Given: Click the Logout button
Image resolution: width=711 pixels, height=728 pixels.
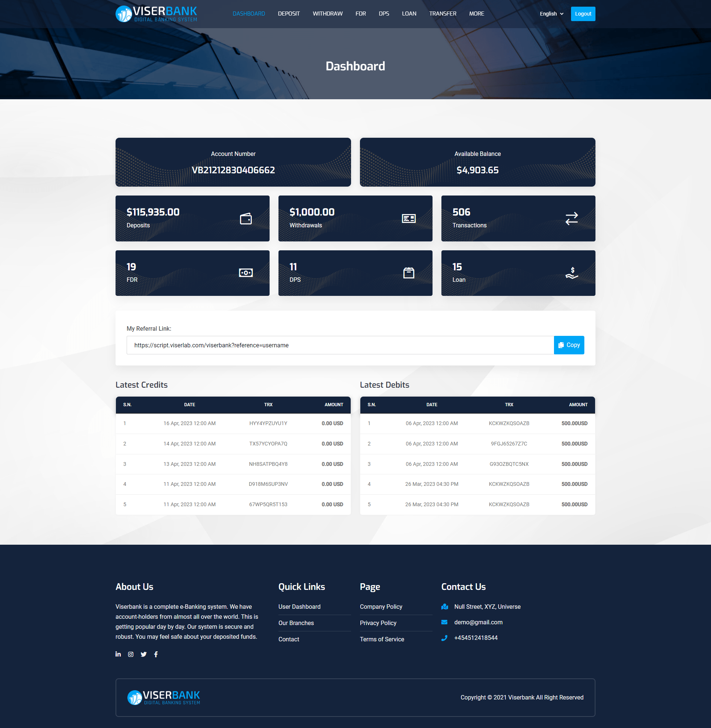Looking at the screenshot, I should click(x=581, y=14).
